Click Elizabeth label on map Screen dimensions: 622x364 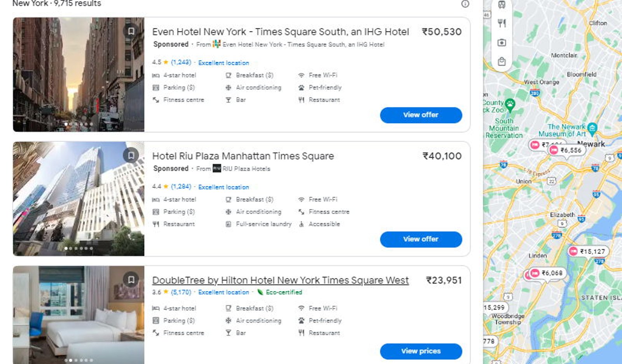click(562, 214)
